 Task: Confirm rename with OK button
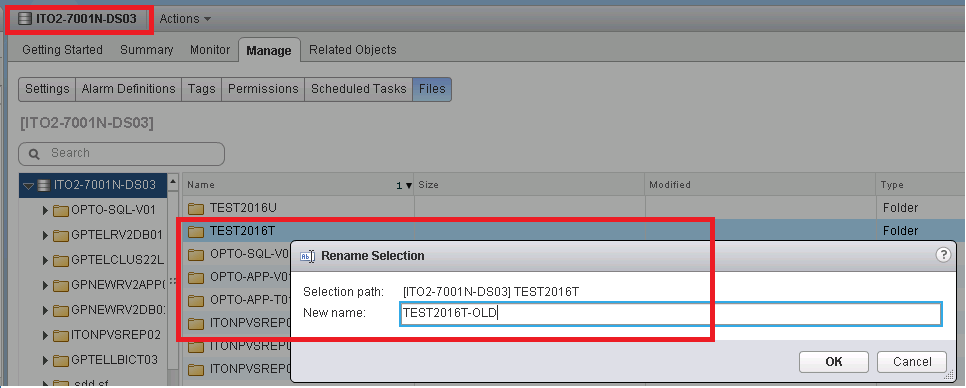[834, 362]
